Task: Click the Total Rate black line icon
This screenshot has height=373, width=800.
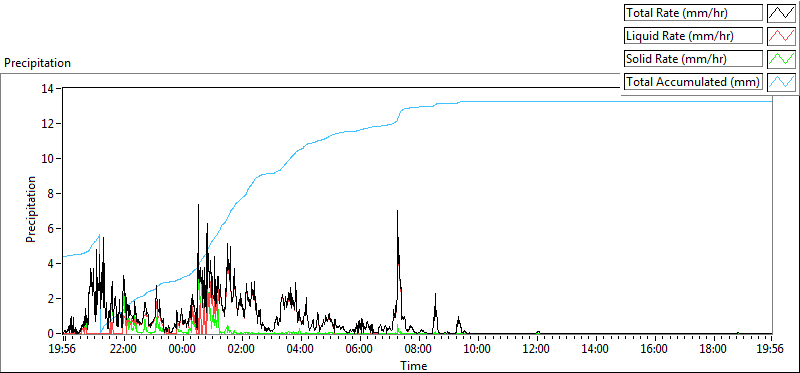Action: point(781,13)
